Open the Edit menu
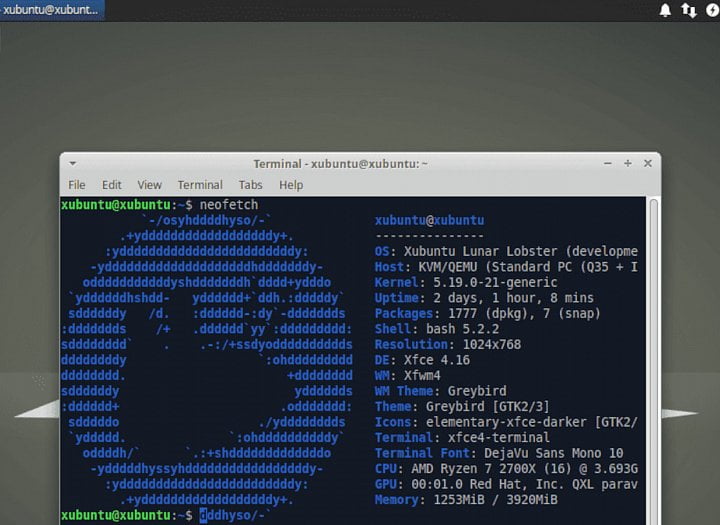Viewport: 720px width, 525px height. tap(112, 185)
